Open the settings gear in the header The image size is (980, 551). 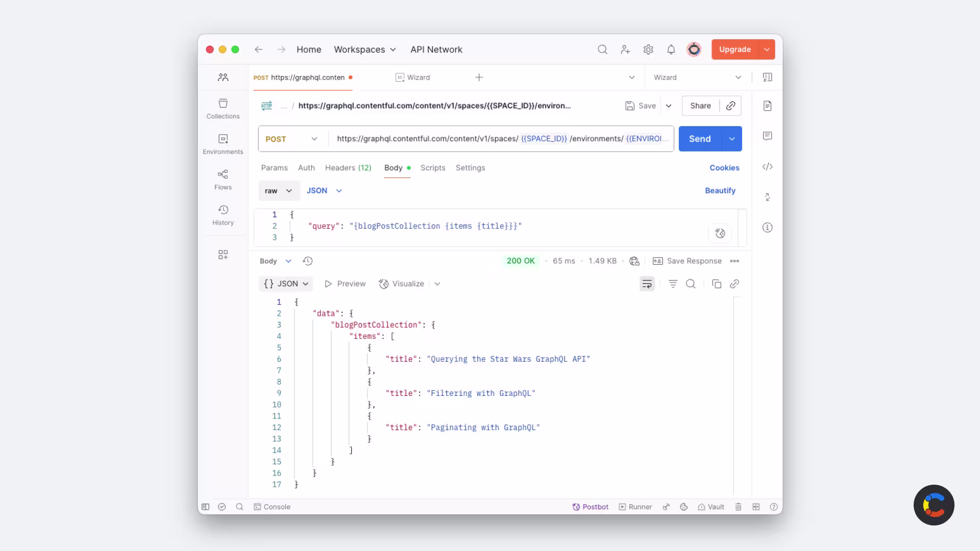[648, 49]
